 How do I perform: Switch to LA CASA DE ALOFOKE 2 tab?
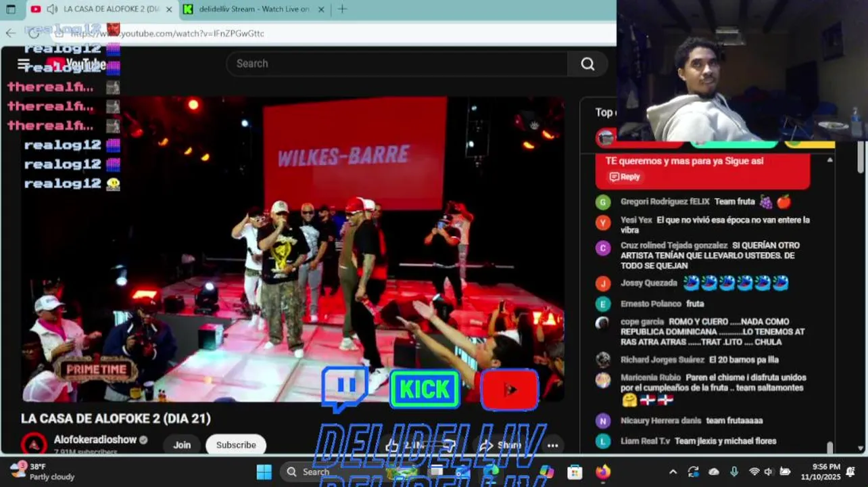pyautogui.click(x=101, y=9)
